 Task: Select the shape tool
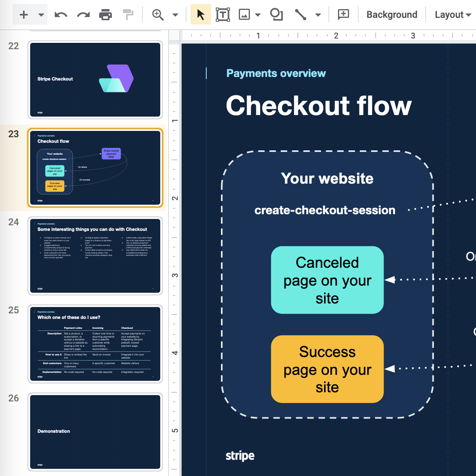click(276, 15)
